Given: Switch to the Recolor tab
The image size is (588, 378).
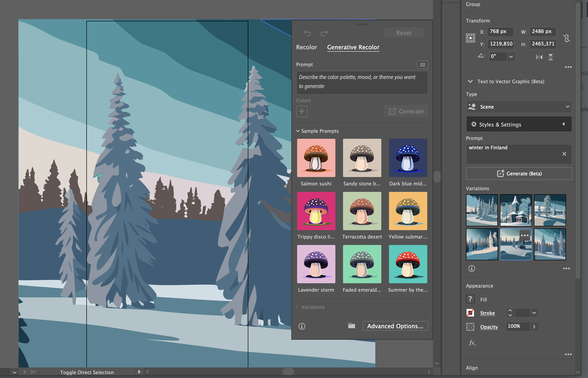Looking at the screenshot, I should (306, 47).
